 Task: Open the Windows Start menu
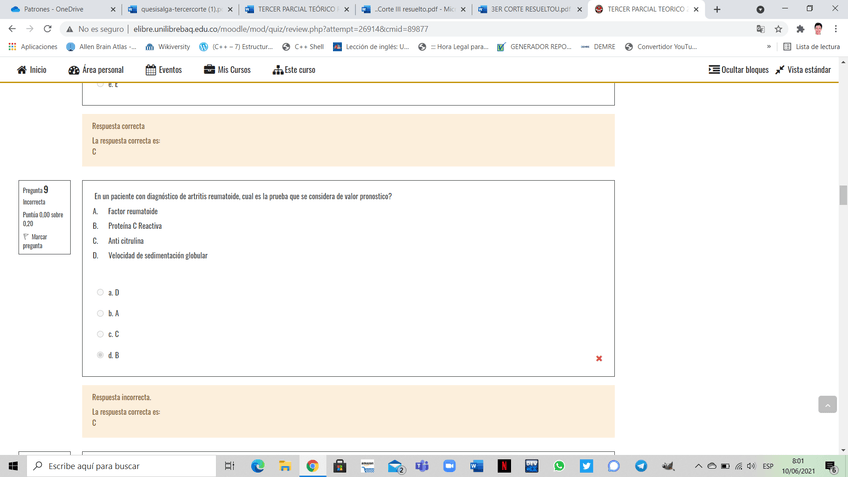point(13,466)
